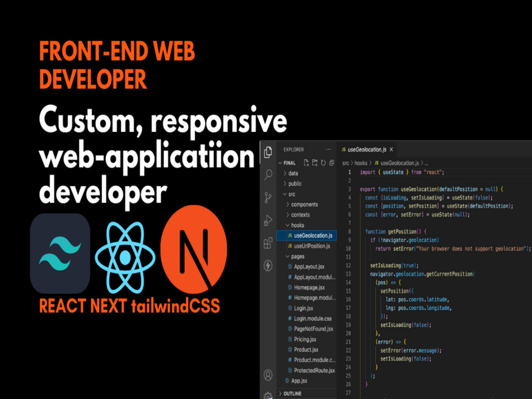
Task: Open the Source Control view
Action: [268, 197]
